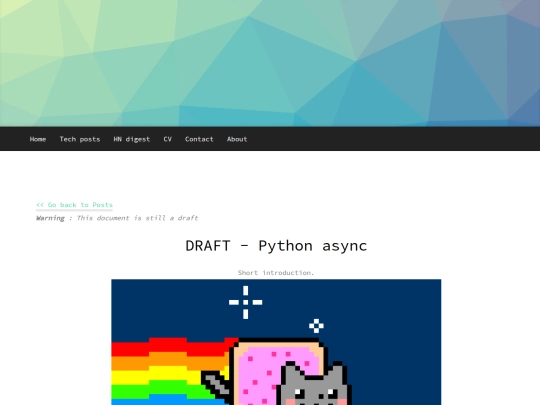540x405 pixels.
Task: Open the HN digest page
Action: click(132, 139)
